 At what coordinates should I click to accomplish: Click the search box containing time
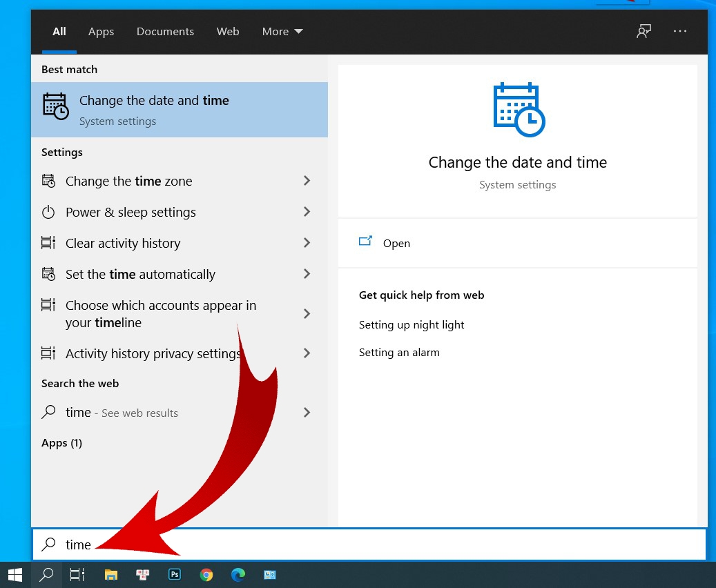[x=369, y=544]
